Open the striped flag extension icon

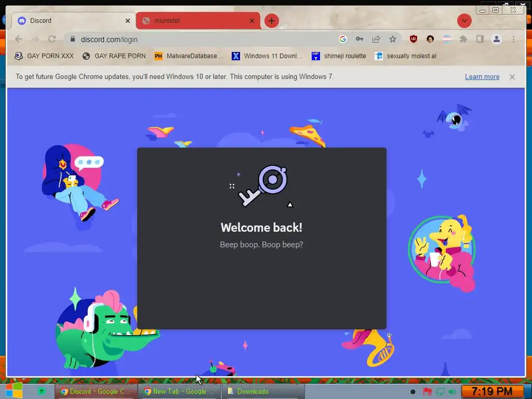coord(447,39)
